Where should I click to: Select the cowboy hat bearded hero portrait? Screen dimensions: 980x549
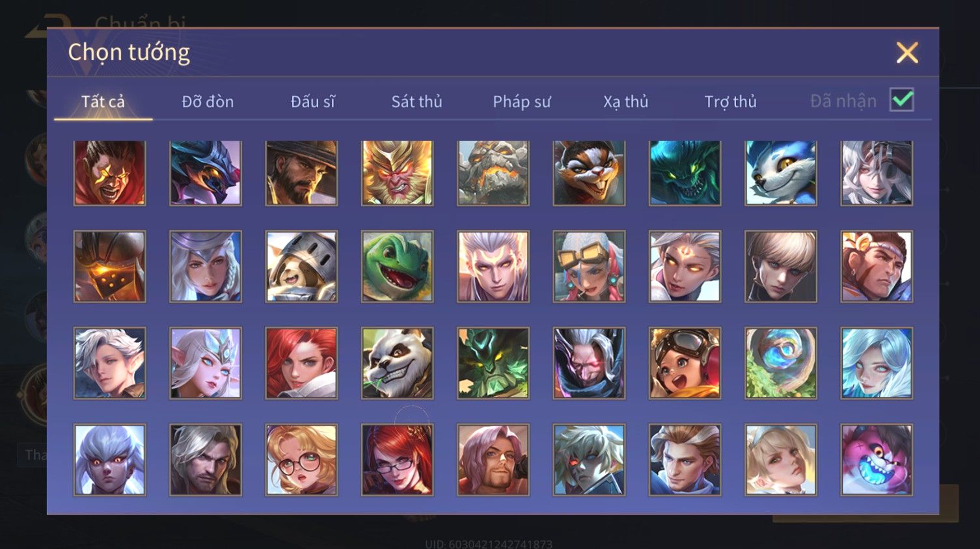pyautogui.click(x=301, y=173)
